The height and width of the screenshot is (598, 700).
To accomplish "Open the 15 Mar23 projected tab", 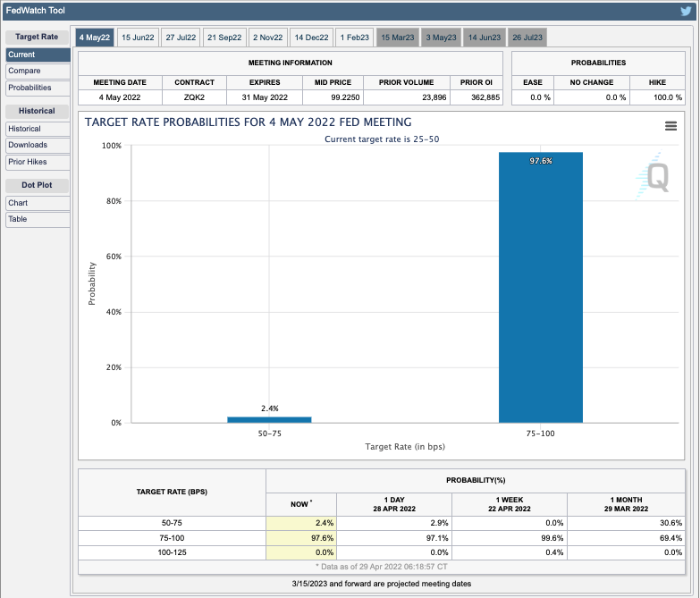I will point(398,38).
